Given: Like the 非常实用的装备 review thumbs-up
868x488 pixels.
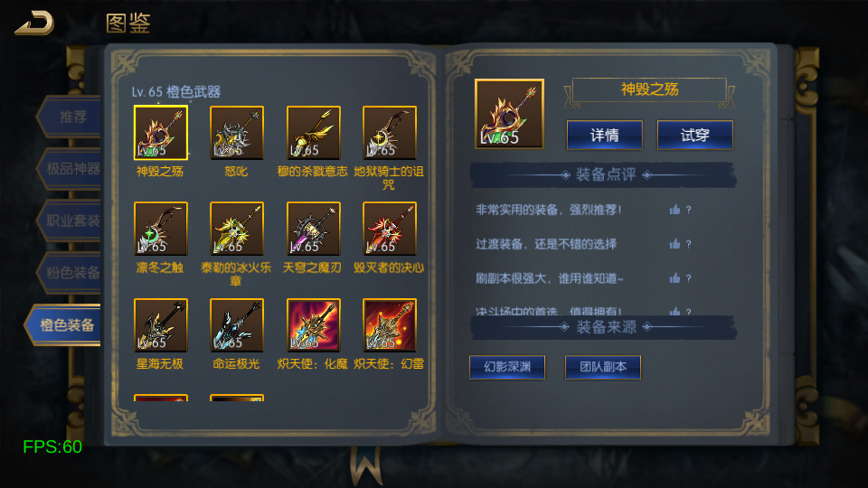Looking at the screenshot, I should (675, 210).
